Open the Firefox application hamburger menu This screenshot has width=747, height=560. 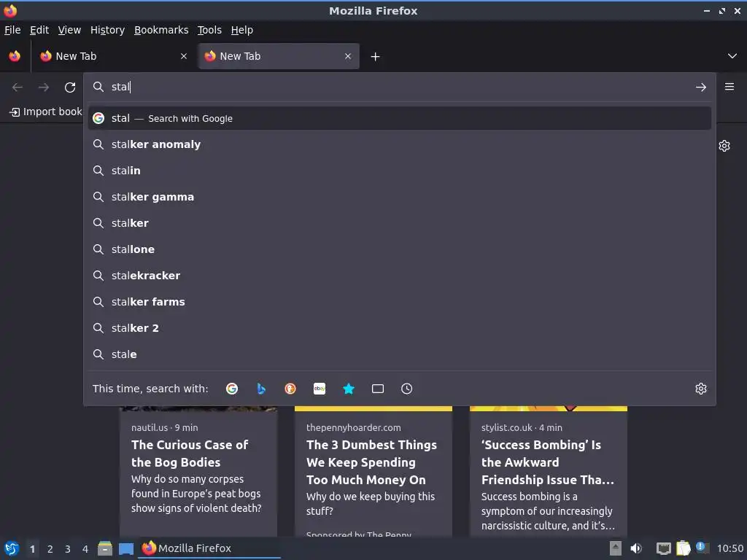coord(729,87)
